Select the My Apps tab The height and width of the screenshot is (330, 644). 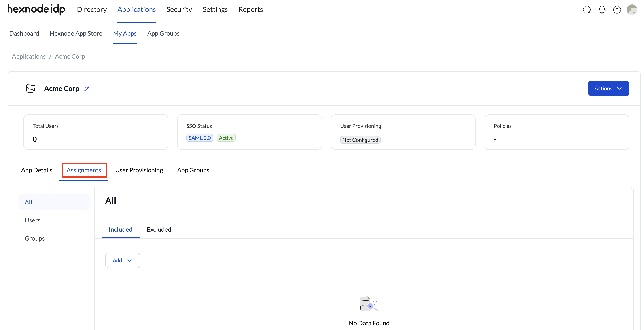tap(125, 33)
